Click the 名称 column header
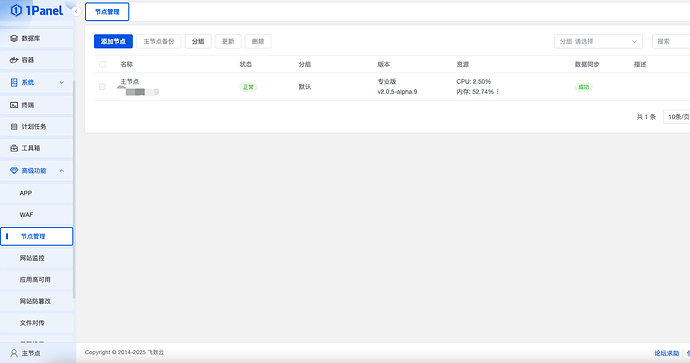This screenshot has height=363, width=690. (127, 64)
